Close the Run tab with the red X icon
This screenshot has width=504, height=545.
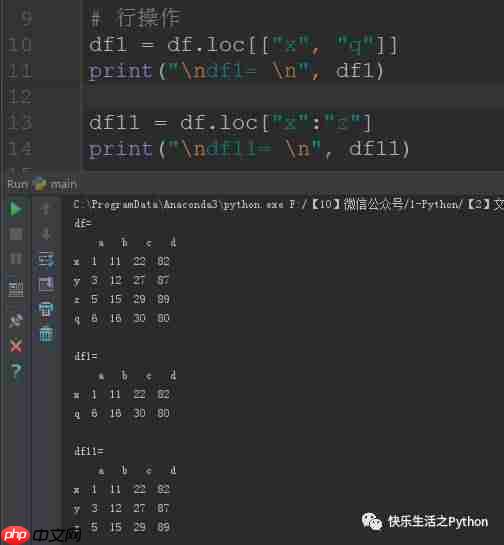16,346
